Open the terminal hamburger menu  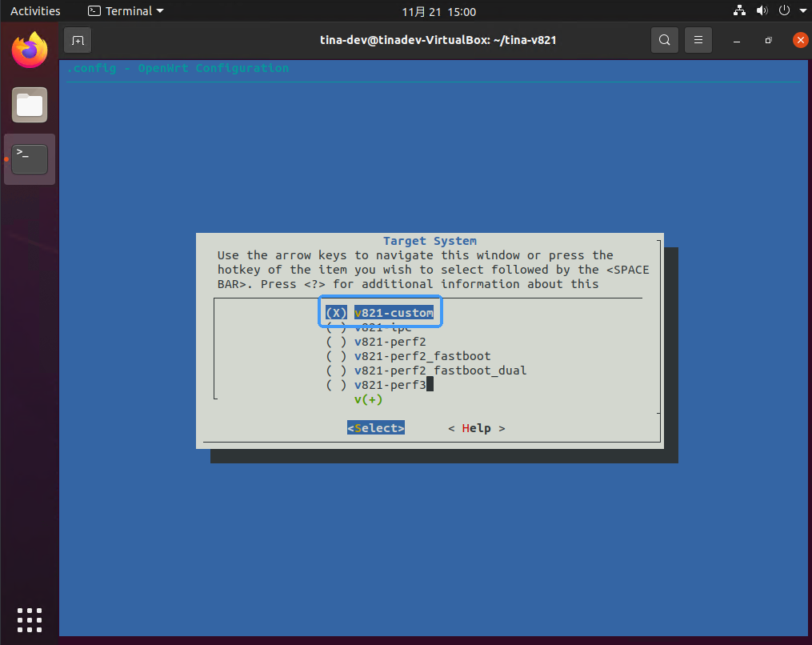(x=698, y=39)
